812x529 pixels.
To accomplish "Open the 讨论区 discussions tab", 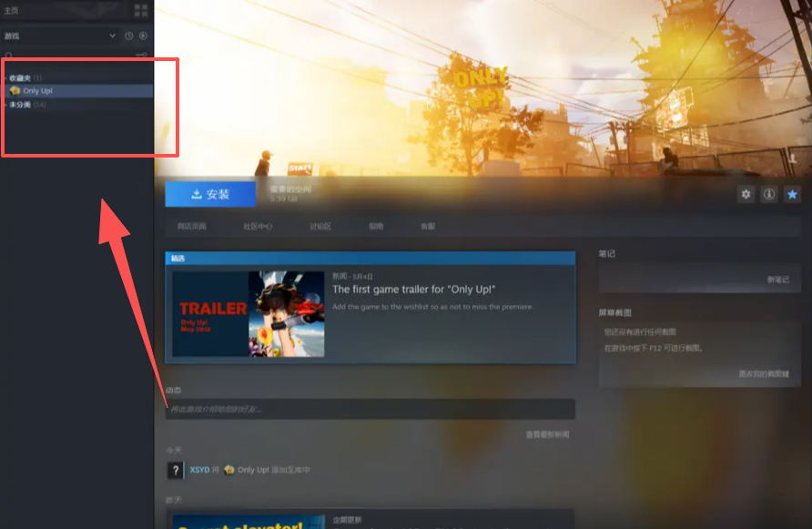I will [x=320, y=226].
